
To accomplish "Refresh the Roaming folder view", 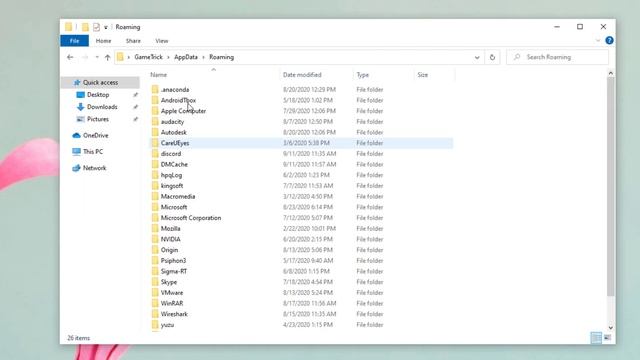I will click(x=492, y=57).
